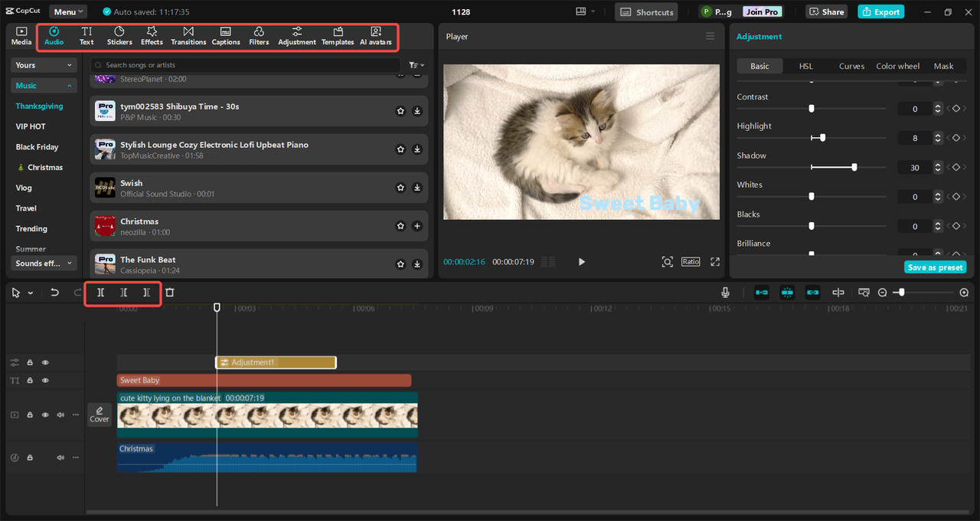Hide the adjustment track with eye icon
The height and width of the screenshot is (521, 980).
pos(45,362)
